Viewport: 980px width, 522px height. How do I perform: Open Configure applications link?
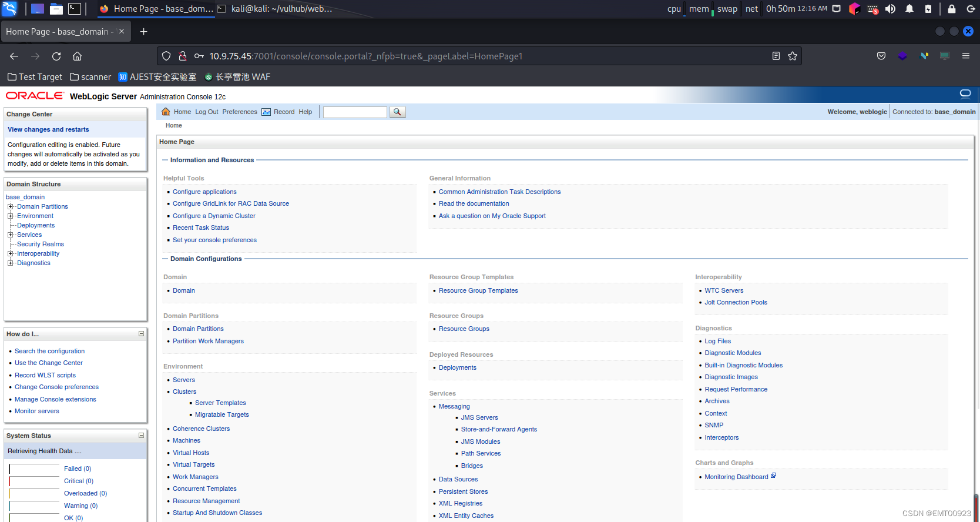(x=204, y=192)
